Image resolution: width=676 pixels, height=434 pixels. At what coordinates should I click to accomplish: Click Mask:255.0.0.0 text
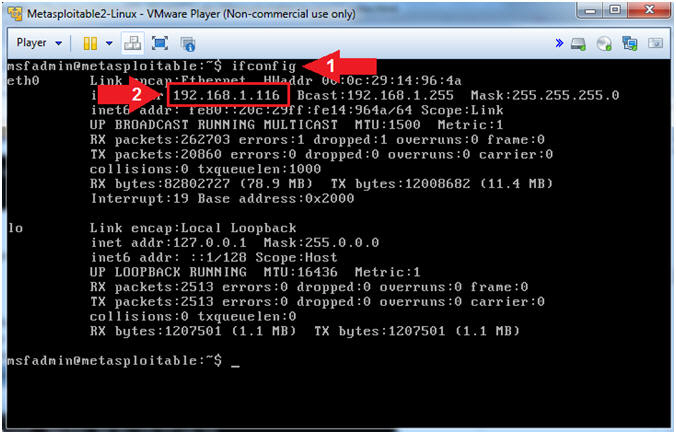tap(321, 243)
